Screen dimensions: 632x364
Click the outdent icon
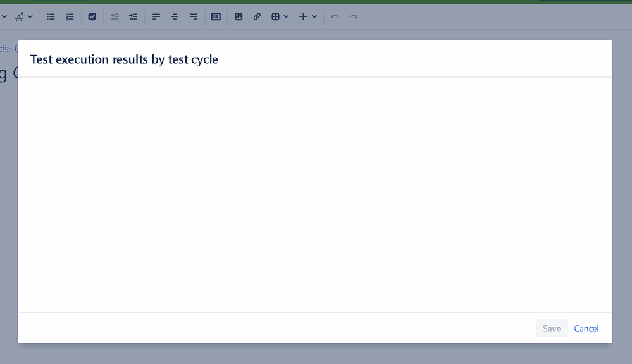click(115, 16)
